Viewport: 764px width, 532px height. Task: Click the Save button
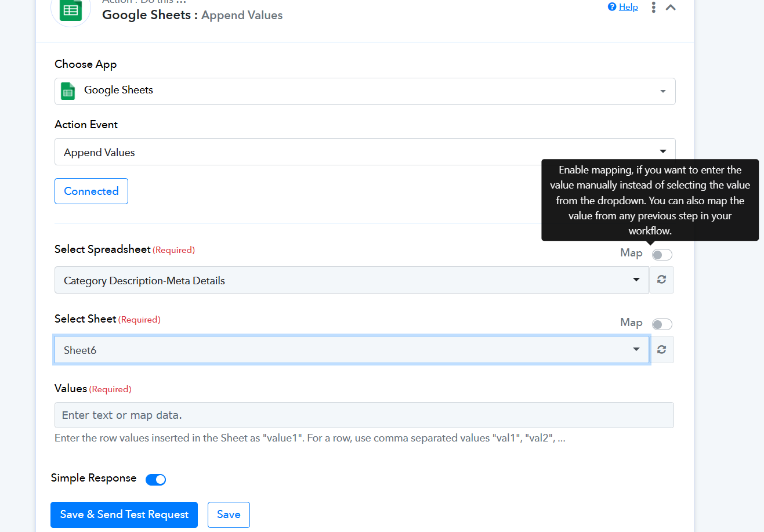[229, 515]
